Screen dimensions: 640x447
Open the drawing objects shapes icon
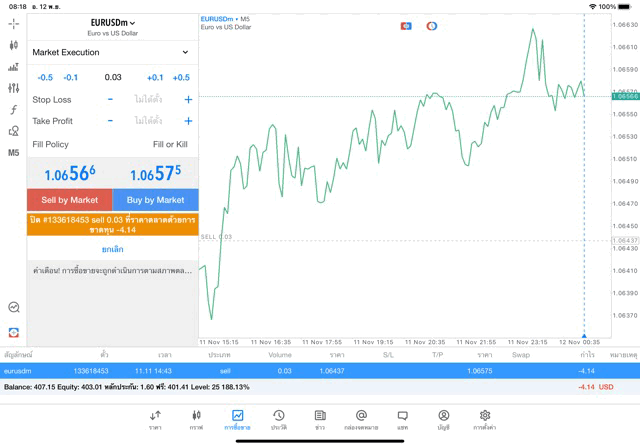pyautogui.click(x=13, y=131)
